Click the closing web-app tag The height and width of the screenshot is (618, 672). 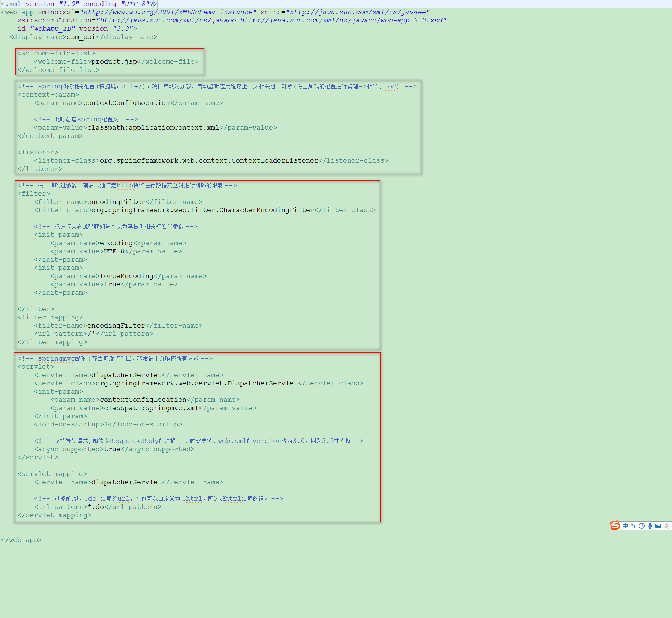coord(21,540)
